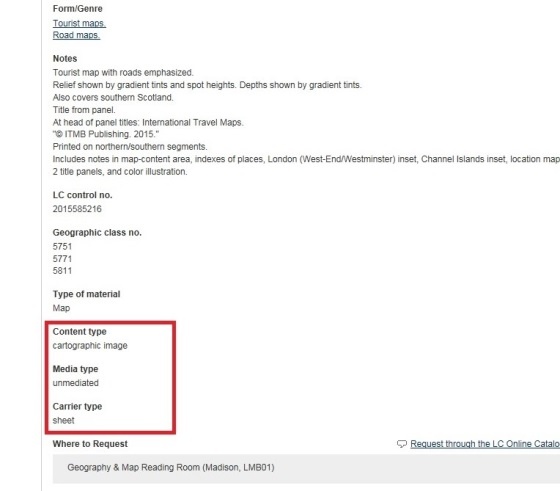Viewport: 560px width, 491px height.
Task: Click the Notes section heading
Action: (x=65, y=59)
